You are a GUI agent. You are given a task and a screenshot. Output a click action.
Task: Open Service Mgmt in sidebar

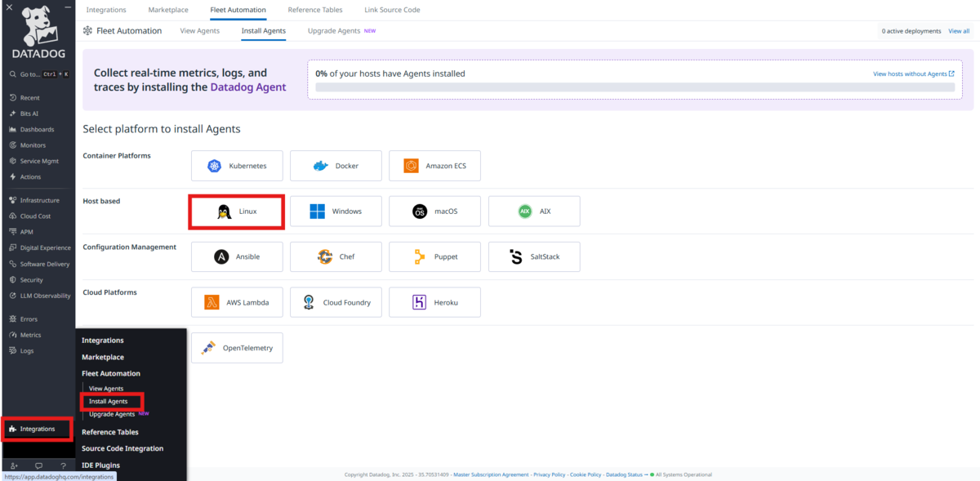pyautogui.click(x=38, y=161)
